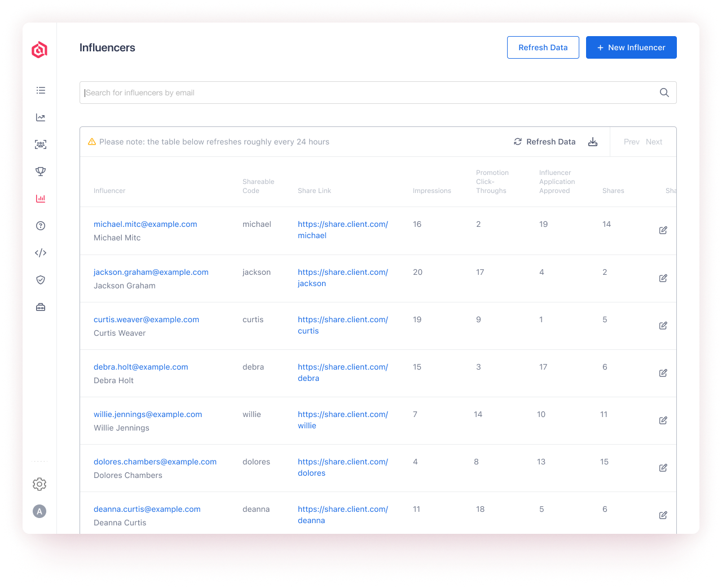Open the help question mark icon
Image resolution: width=722 pixels, height=588 pixels.
pos(41,226)
